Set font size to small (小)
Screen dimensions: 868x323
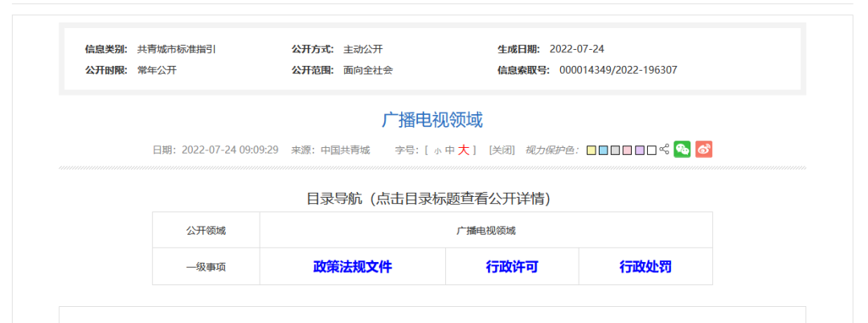pos(437,150)
